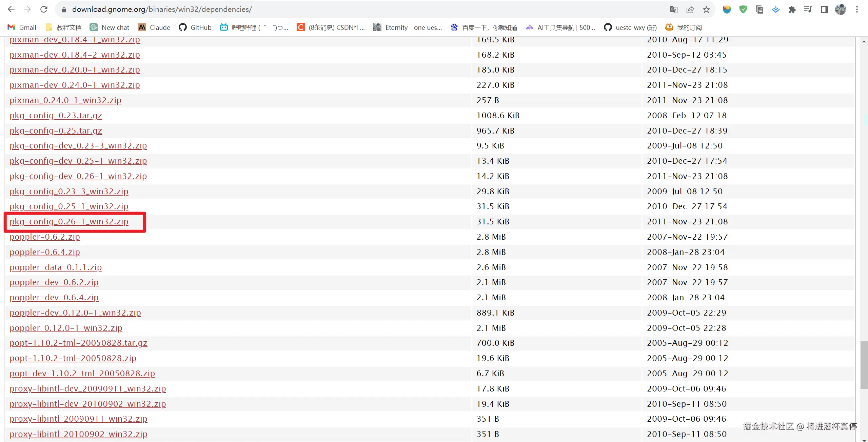Click pkg-config-dev_0.26-1_win32.zip link
The height and width of the screenshot is (442, 868).
click(78, 176)
